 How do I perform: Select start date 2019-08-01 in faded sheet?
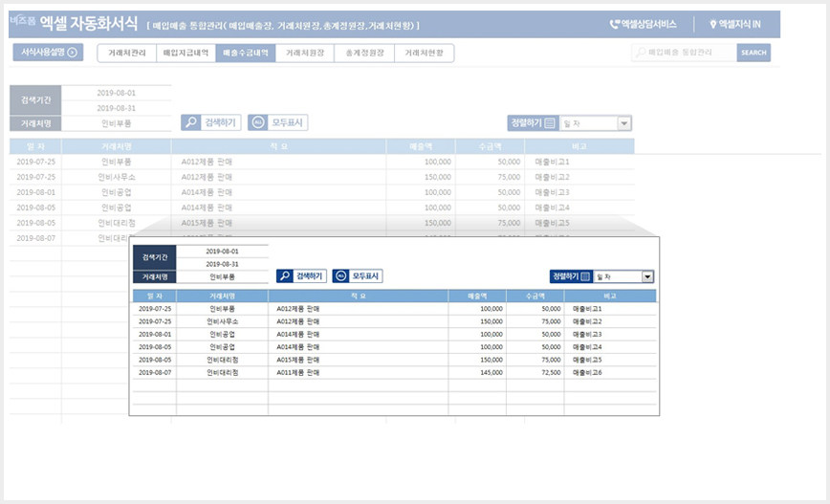pos(117,93)
